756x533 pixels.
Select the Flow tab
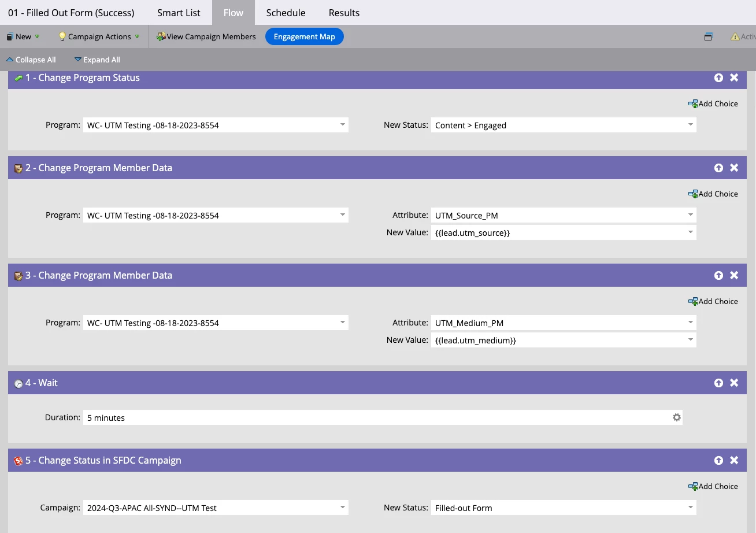(234, 13)
